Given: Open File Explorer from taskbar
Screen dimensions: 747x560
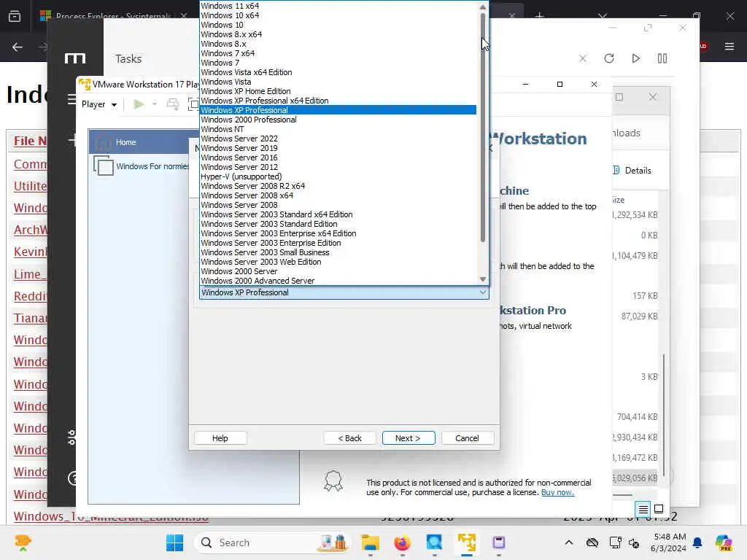Looking at the screenshot, I should [370, 542].
